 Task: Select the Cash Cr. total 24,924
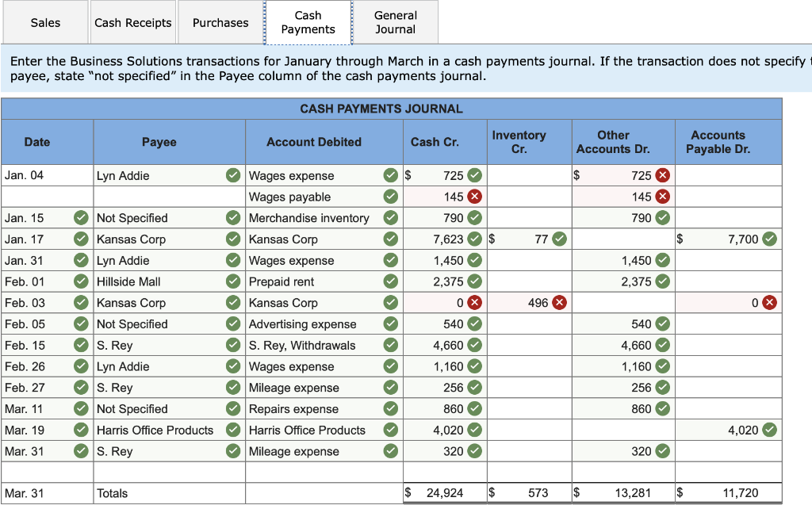pyautogui.click(x=445, y=493)
